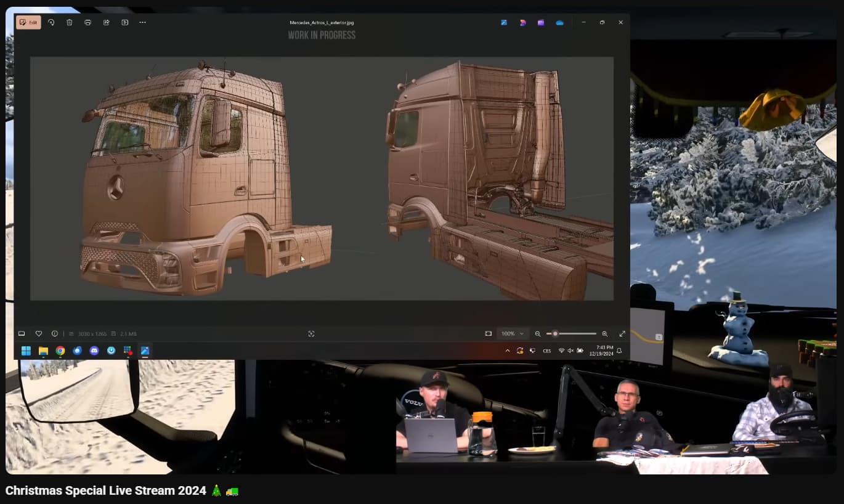Delete the image with the trash icon
844x504 pixels.
[70, 22]
